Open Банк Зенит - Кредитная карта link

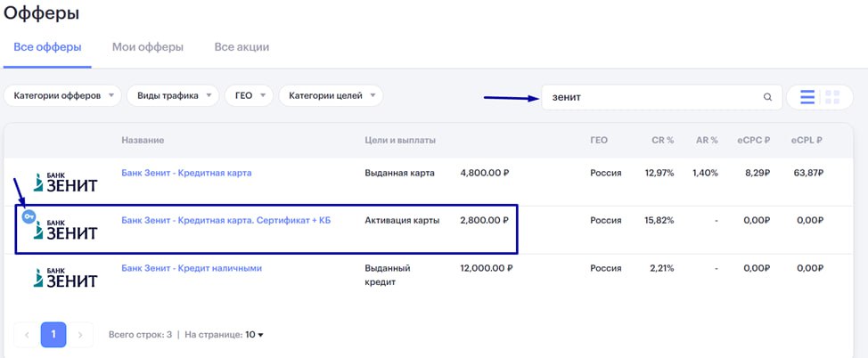pos(186,173)
